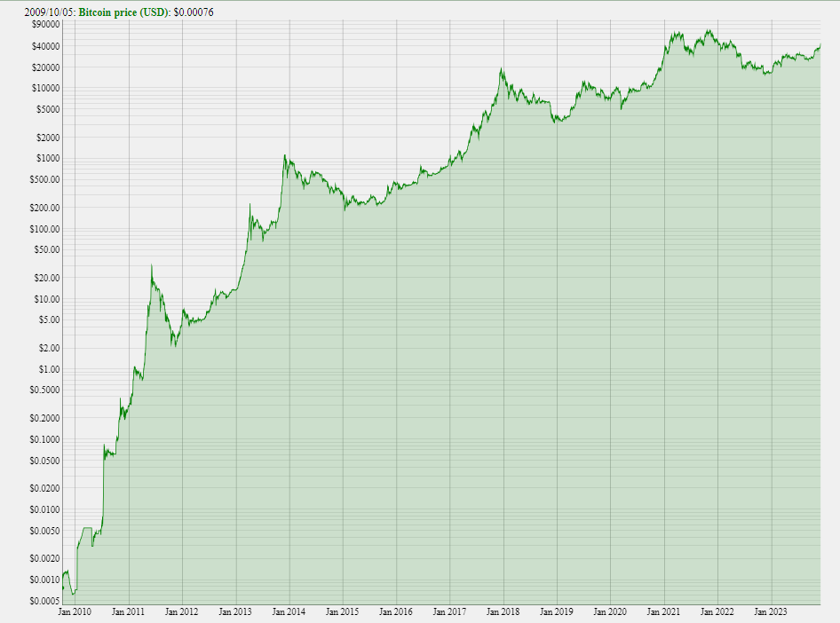Click the $0.0500 y-axis label
Screen dimensions: 840x623
[x=44, y=461]
